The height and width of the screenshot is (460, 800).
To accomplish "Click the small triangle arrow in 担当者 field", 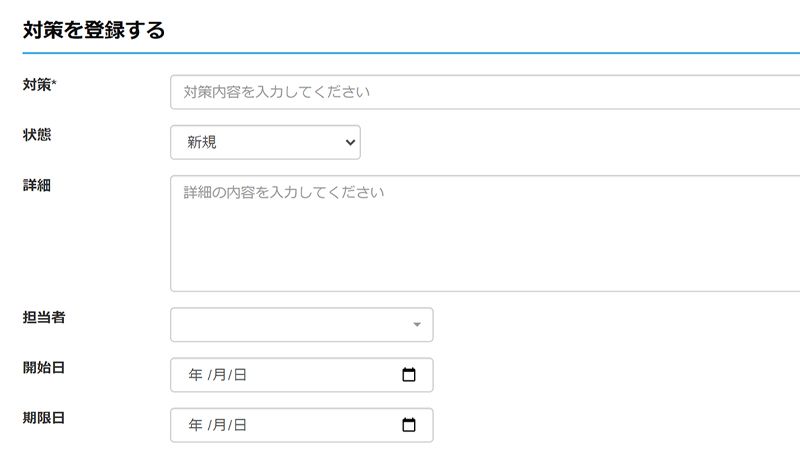I will click(417, 324).
